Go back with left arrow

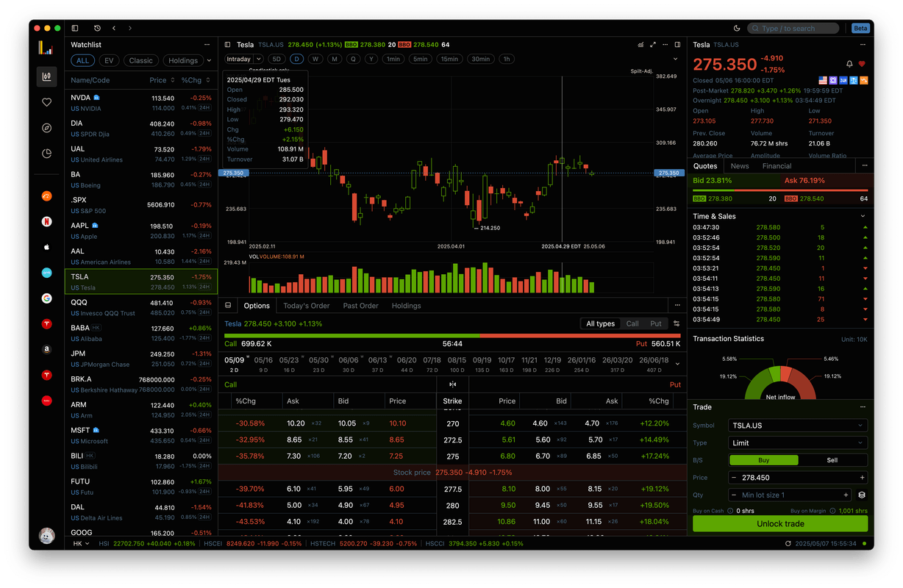[x=114, y=28]
